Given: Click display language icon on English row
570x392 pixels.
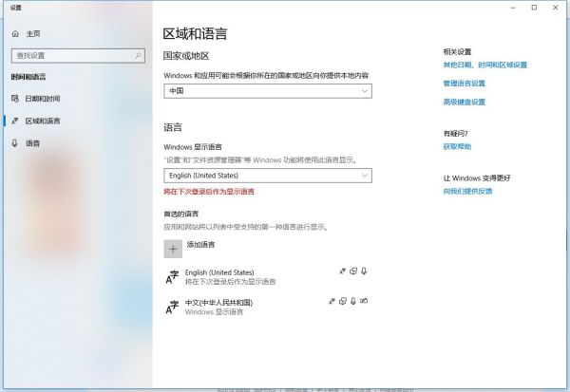Looking at the screenshot, I should click(342, 271).
